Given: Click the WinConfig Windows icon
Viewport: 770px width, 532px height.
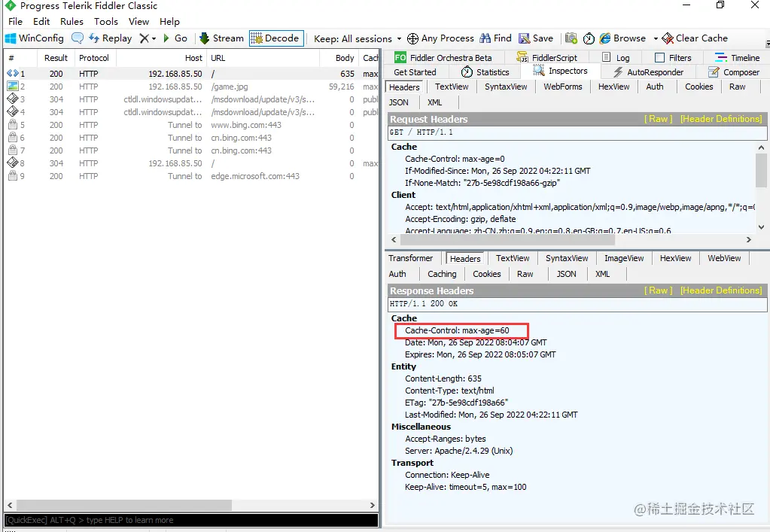Looking at the screenshot, I should [x=11, y=38].
